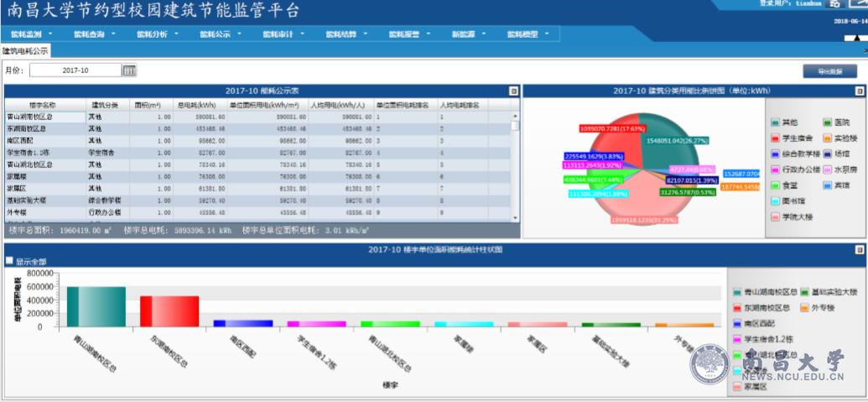Open the calendar picker beside month field
This screenshot has height=402, width=868.
coord(129,70)
